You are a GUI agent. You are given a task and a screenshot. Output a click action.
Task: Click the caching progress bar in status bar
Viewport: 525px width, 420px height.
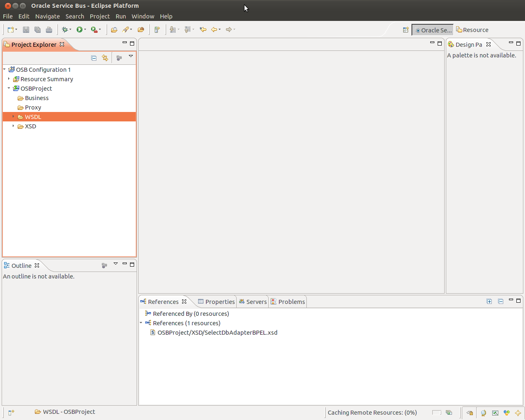click(x=437, y=413)
